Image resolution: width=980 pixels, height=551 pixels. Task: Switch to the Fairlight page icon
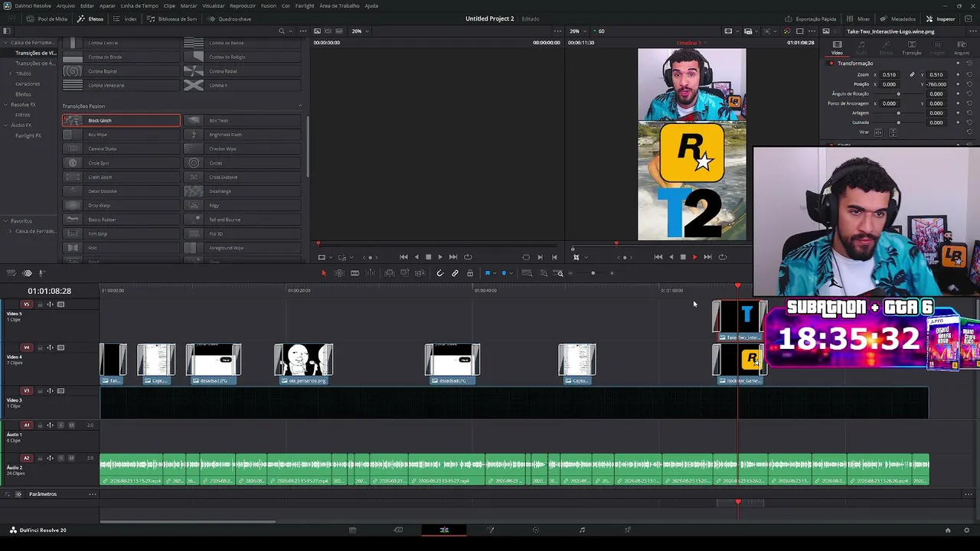pos(582,530)
